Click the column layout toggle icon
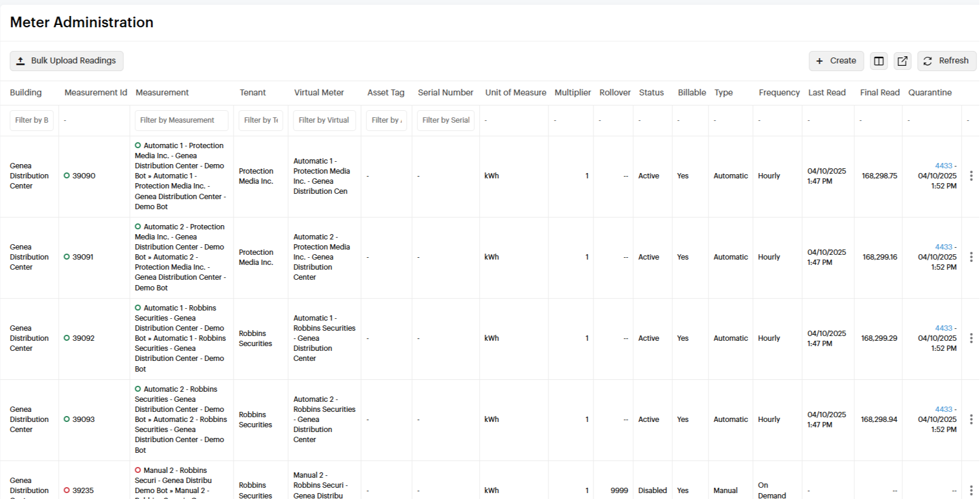This screenshot has height=499, width=980. [x=879, y=61]
